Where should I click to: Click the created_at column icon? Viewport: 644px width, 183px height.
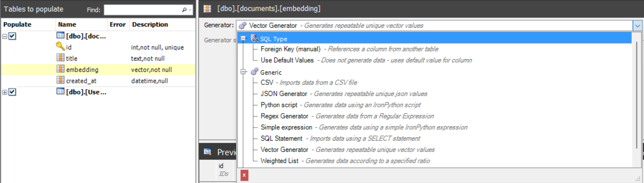(60, 80)
